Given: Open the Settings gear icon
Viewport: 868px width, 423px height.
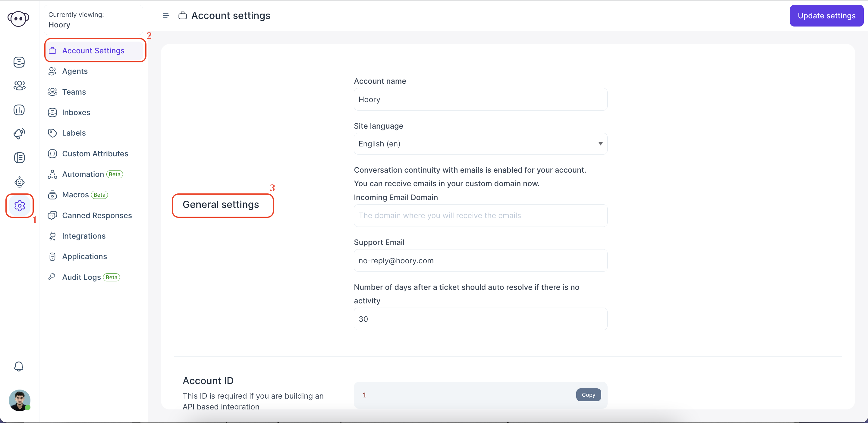Looking at the screenshot, I should tap(19, 205).
